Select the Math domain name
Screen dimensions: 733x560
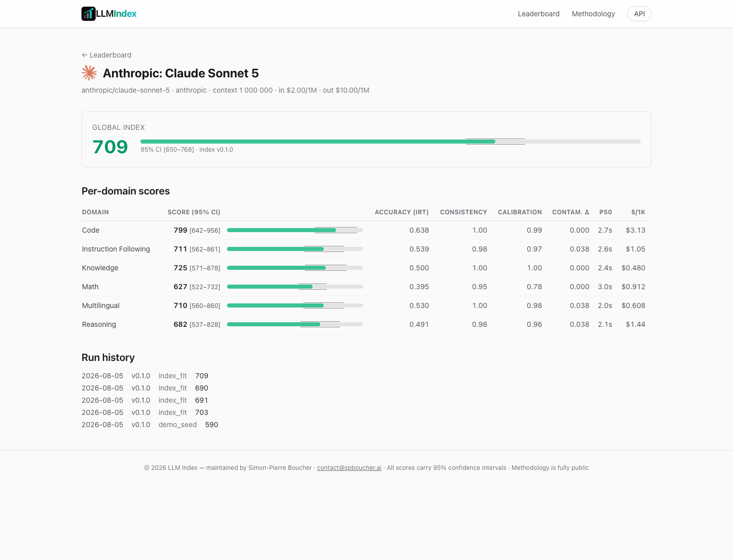[90, 287]
